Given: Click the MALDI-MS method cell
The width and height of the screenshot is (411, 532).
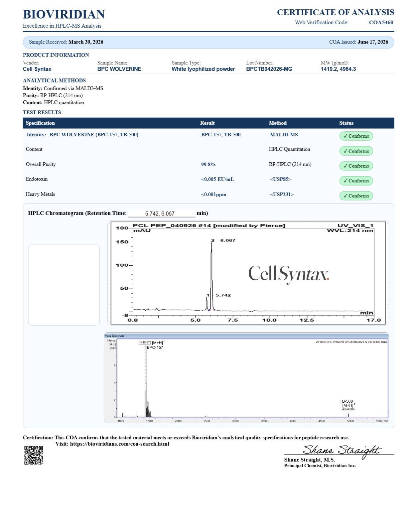Looking at the screenshot, I should click(284, 135).
